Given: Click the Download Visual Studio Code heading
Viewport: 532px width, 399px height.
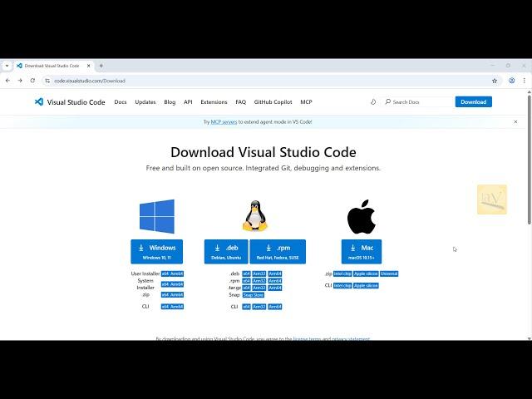Looking at the screenshot, I should (264, 152).
